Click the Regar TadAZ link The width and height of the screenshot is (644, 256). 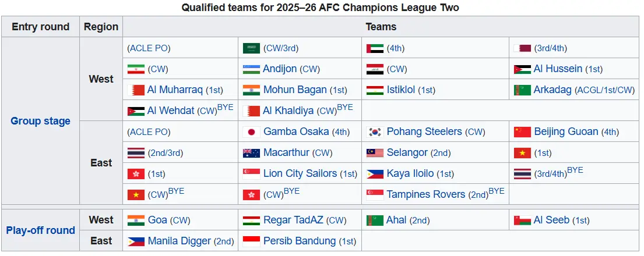click(293, 221)
